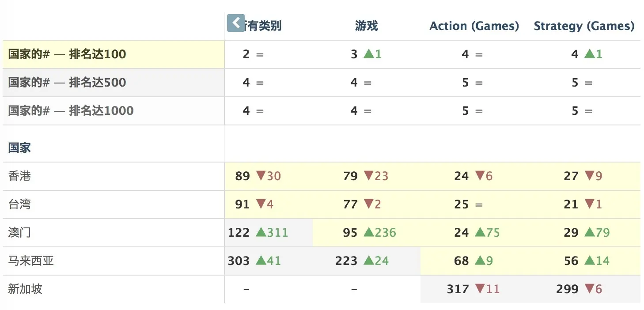
Task: Click the left chevron collapse button
Action: coord(235,23)
